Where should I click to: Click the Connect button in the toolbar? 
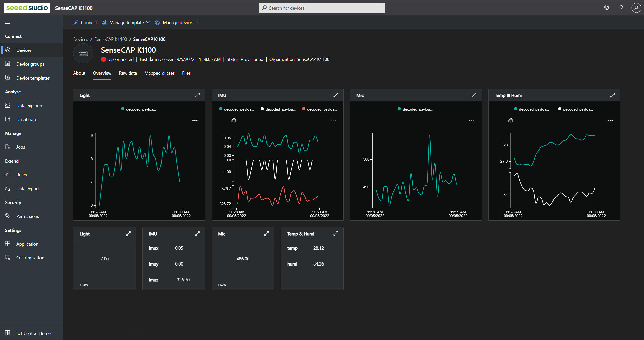pyautogui.click(x=85, y=22)
